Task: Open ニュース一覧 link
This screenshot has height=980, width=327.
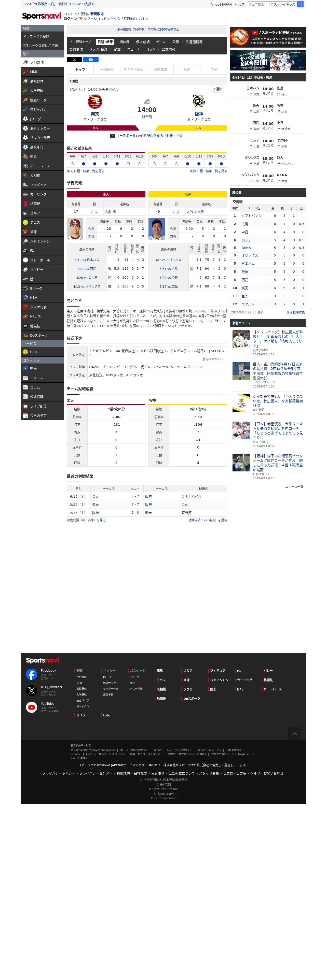Action: pos(294,487)
